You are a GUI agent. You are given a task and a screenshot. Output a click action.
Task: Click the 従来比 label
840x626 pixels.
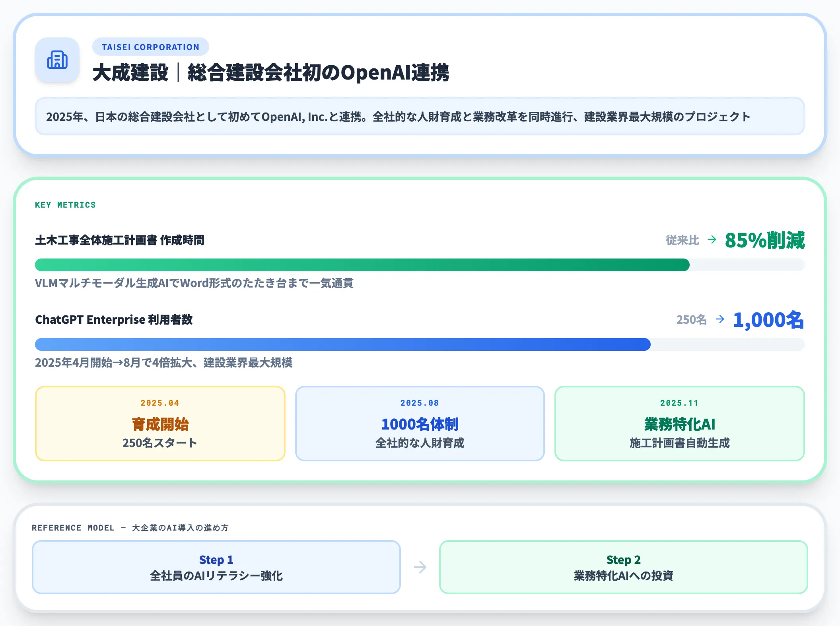click(x=682, y=240)
